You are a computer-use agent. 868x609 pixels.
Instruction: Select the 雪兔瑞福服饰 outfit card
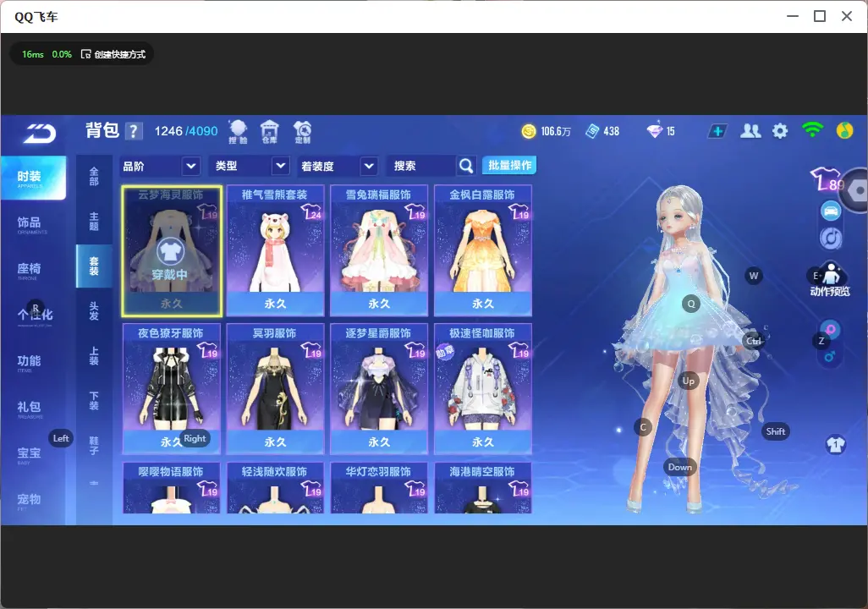[379, 250]
